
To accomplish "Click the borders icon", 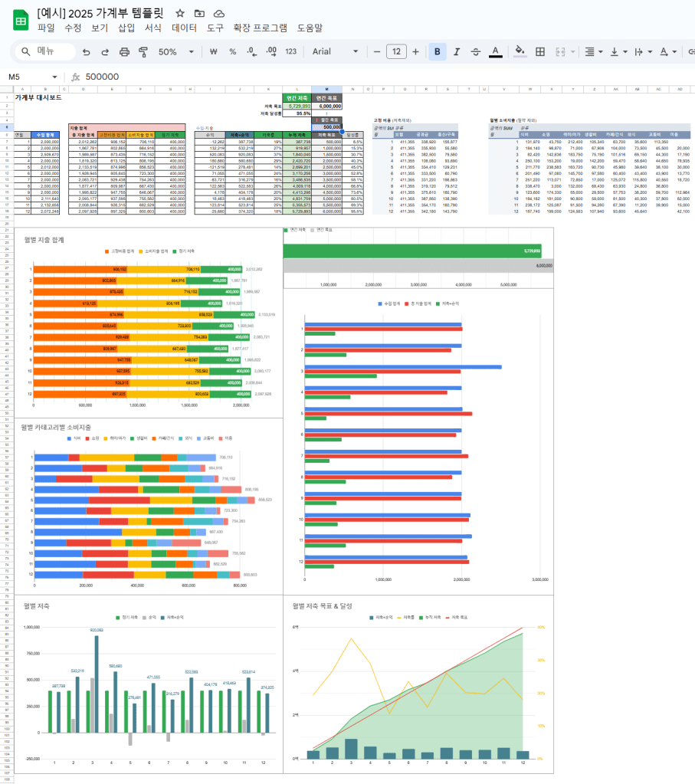I will point(540,52).
